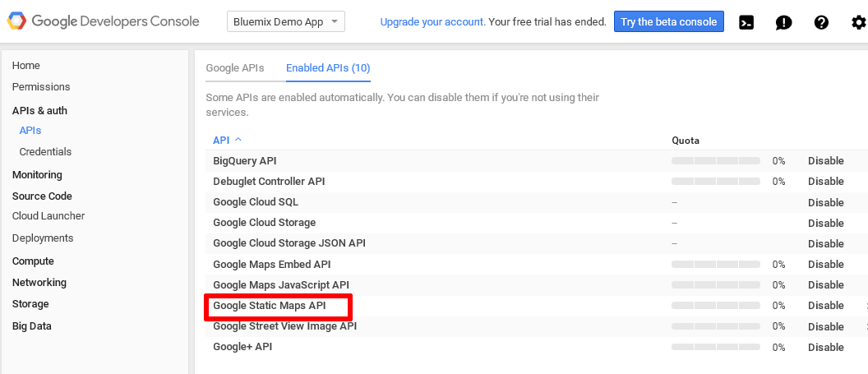Expand the Monitoring sidebar section

(37, 175)
